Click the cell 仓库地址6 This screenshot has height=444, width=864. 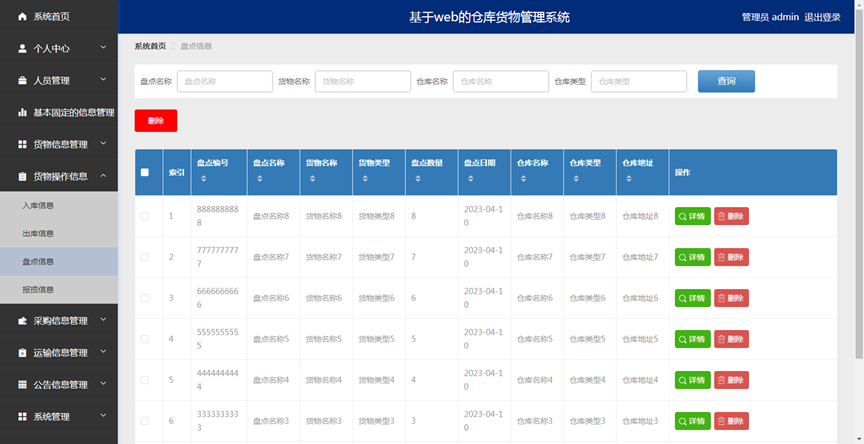(640, 298)
